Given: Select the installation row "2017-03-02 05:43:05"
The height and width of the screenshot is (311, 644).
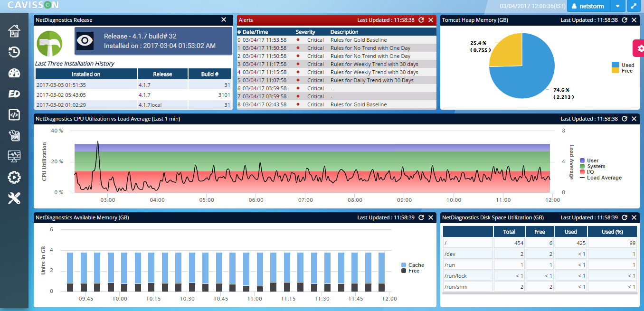Looking at the screenshot, I should 133,94.
